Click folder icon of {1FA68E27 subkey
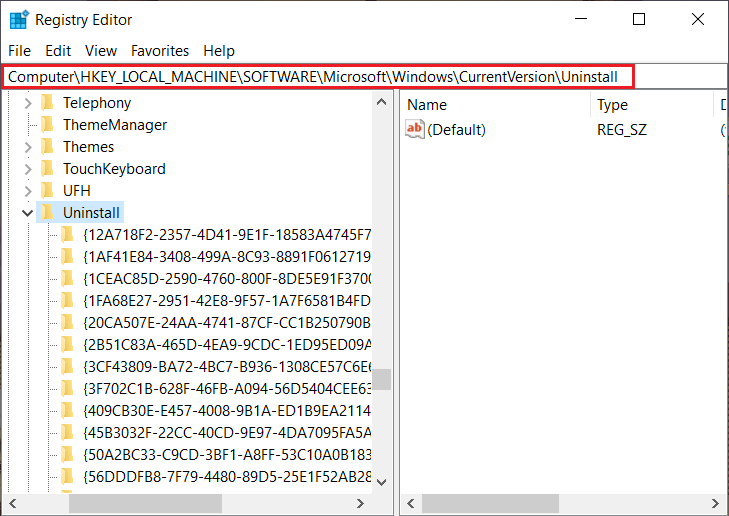Screen dimensions: 729x516 67,300
